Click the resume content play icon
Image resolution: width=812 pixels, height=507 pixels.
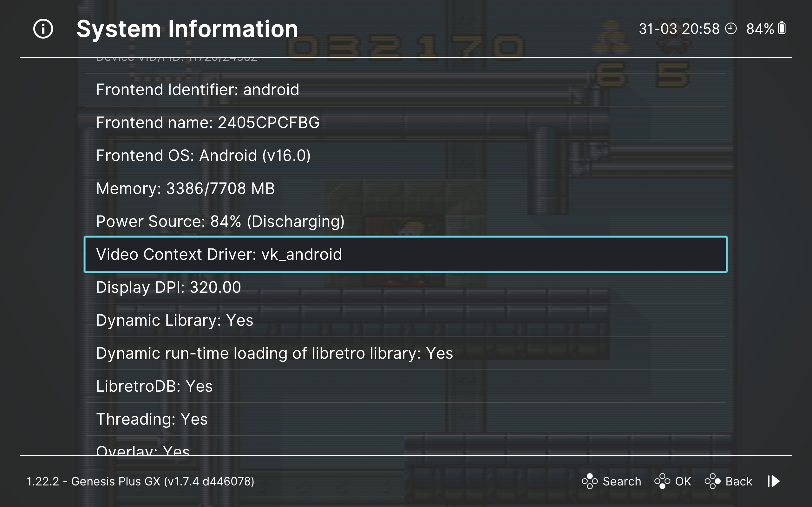(x=774, y=481)
